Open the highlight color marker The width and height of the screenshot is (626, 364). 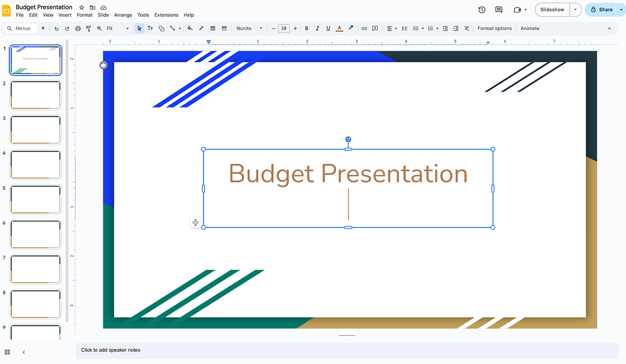pyautogui.click(x=351, y=28)
